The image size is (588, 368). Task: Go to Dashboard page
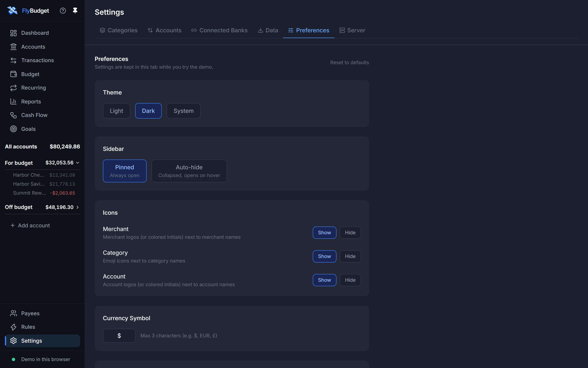[x=42, y=33]
